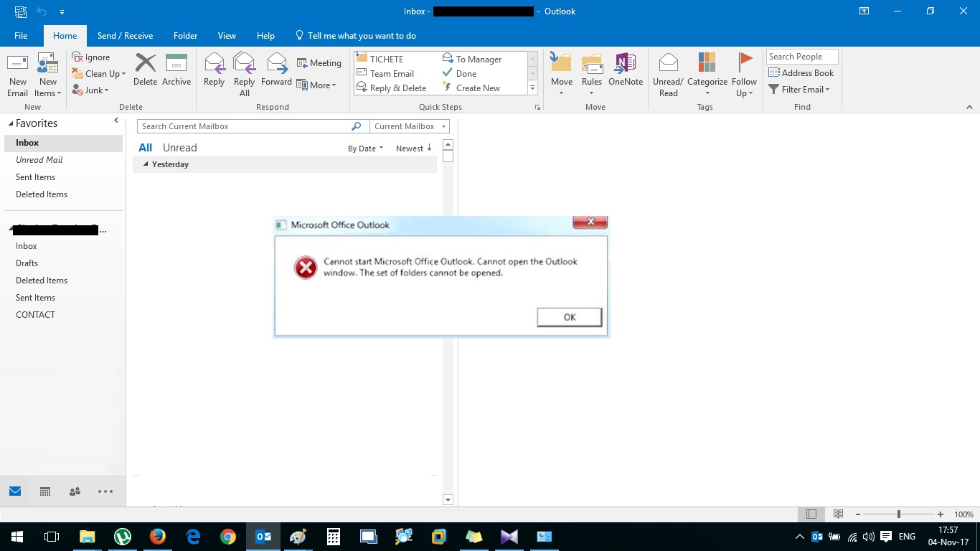
Task: Click Ignore conversation button
Action: (91, 57)
